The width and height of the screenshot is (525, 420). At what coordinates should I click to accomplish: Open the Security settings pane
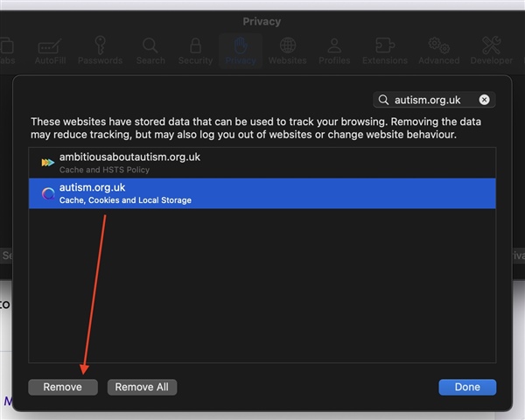(195, 50)
